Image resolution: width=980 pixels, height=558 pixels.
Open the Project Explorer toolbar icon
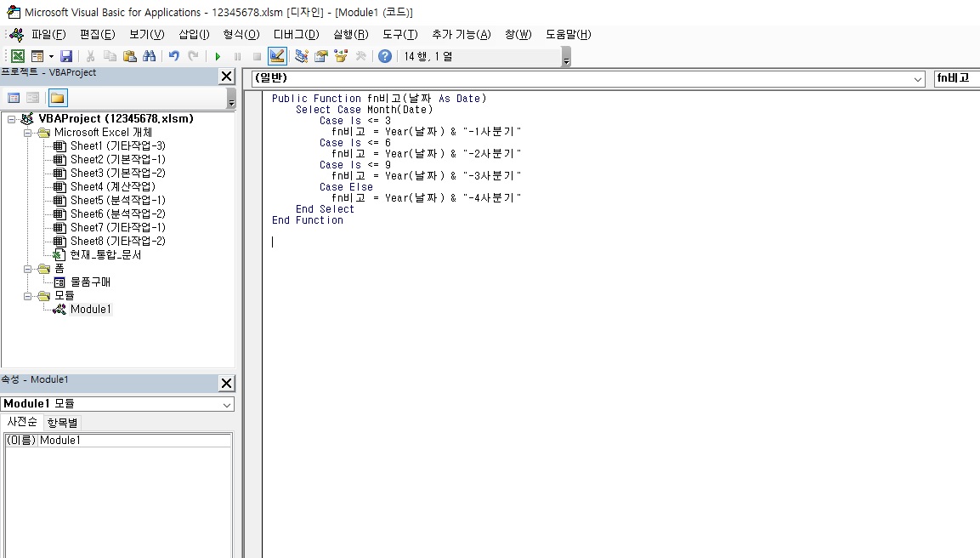(301, 56)
